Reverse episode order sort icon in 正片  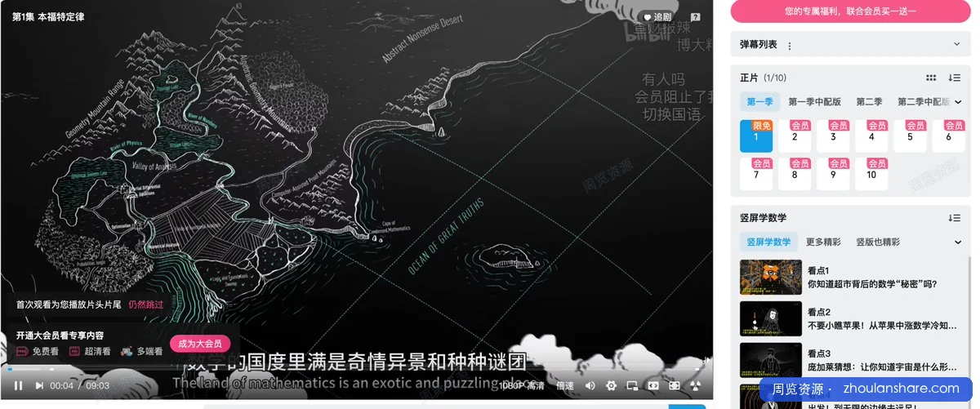tap(954, 78)
